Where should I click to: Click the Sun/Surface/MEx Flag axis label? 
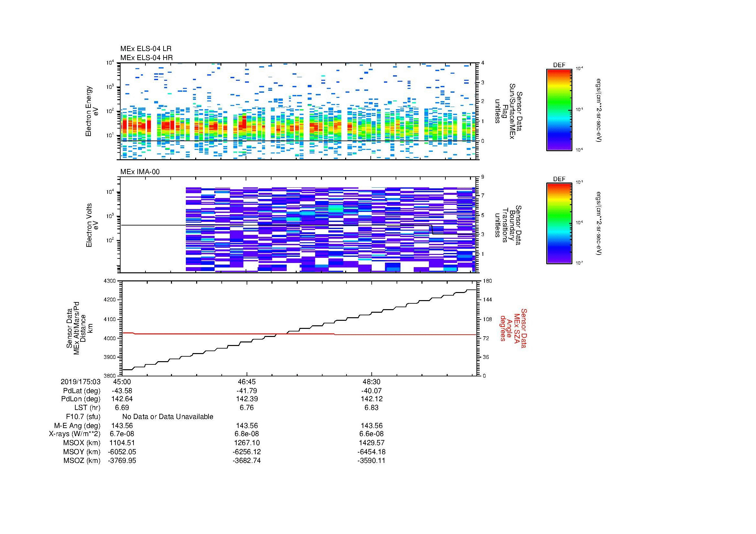(x=508, y=111)
